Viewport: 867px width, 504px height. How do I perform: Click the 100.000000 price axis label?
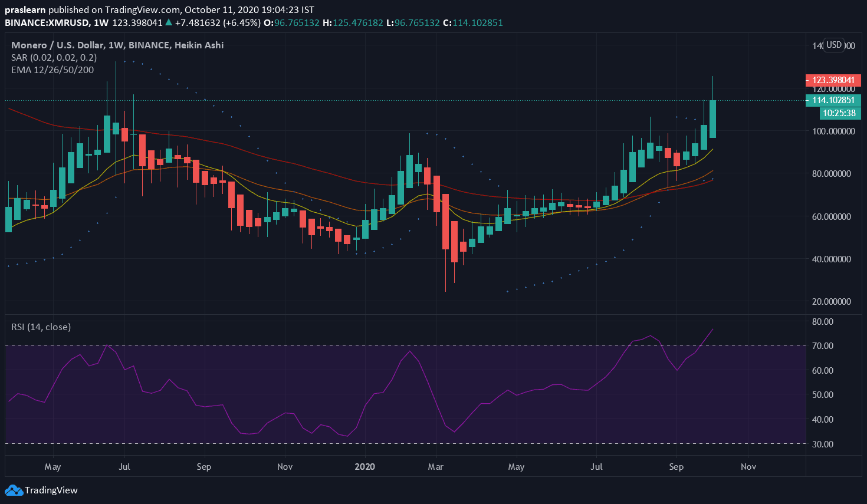832,131
